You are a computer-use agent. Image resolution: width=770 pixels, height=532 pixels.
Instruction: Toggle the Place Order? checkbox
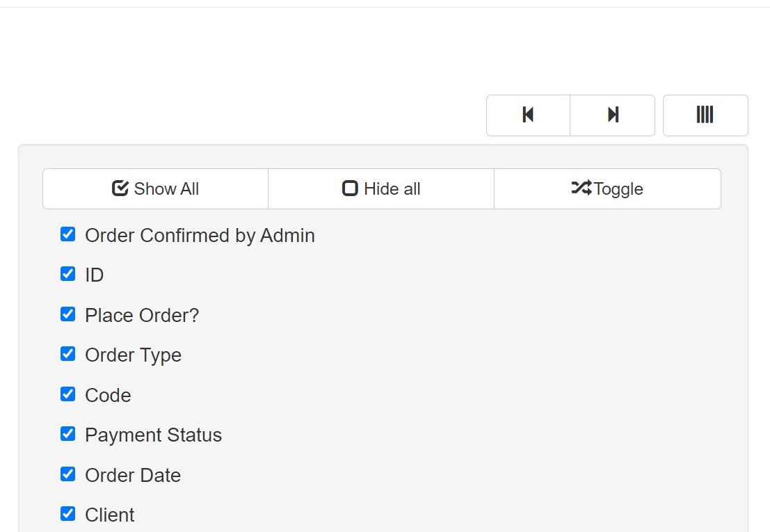(x=67, y=314)
